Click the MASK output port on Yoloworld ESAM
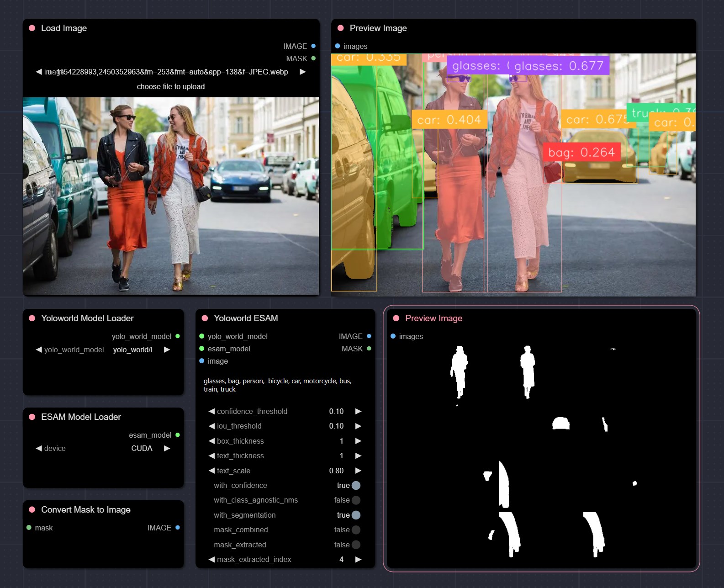This screenshot has width=724, height=588. (369, 349)
